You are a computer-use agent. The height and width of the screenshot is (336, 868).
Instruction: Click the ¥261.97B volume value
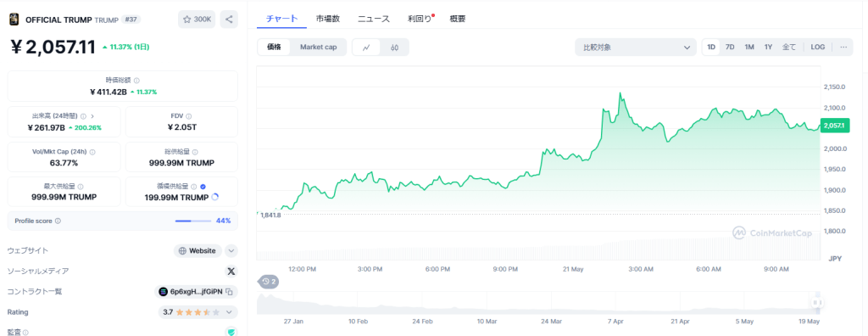tap(46, 127)
